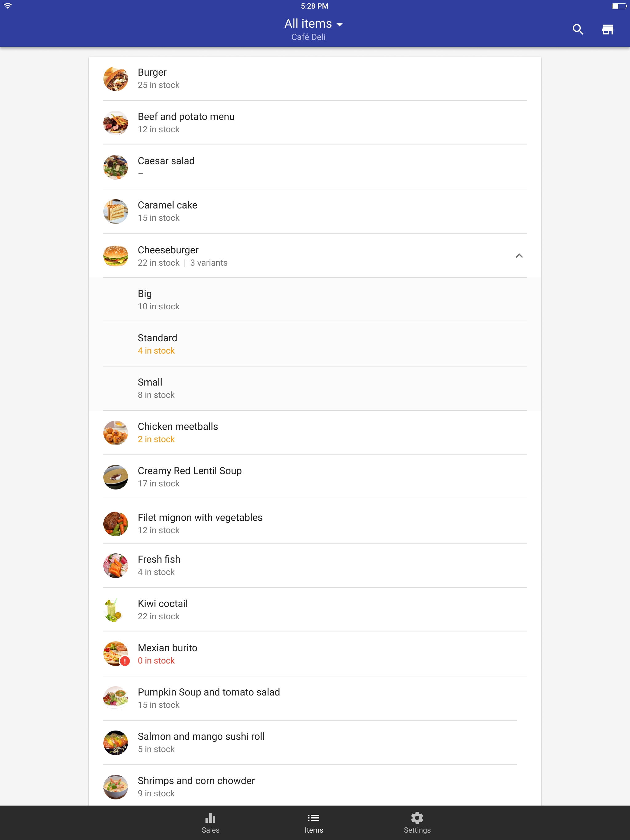630x840 pixels.
Task: Tap the battery status icon
Action: [619, 6]
